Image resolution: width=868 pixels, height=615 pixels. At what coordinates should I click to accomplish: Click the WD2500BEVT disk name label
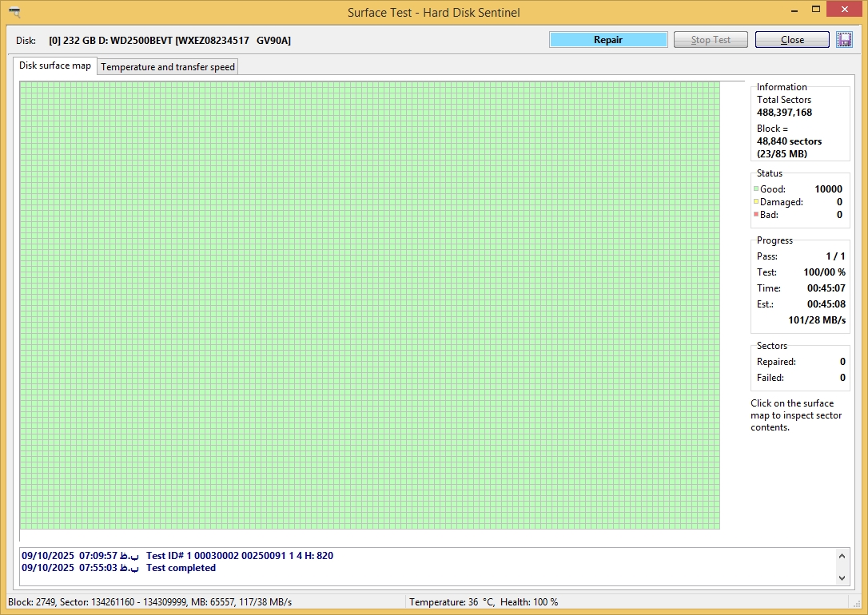pos(169,40)
